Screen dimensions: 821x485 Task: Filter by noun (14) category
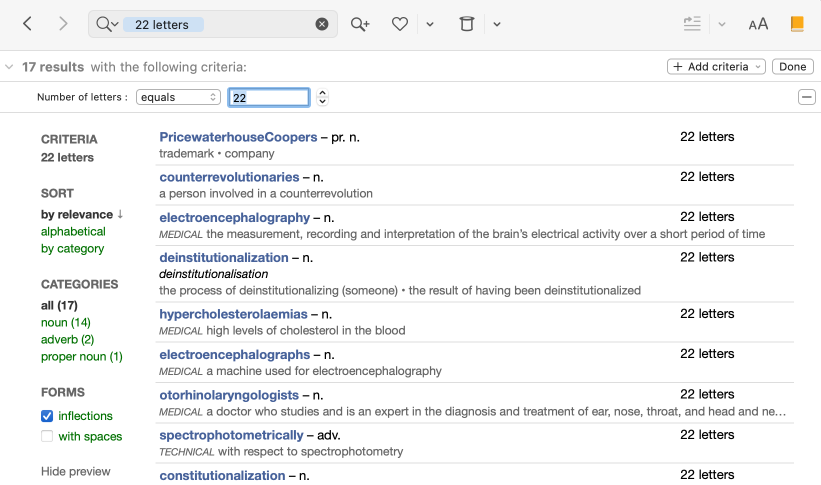tap(66, 323)
